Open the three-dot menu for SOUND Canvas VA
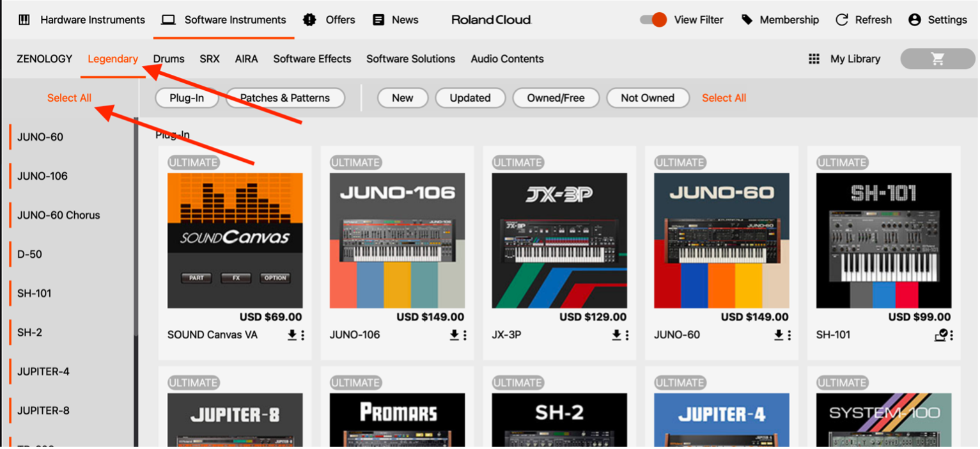This screenshot has height=449, width=980. 302,335
